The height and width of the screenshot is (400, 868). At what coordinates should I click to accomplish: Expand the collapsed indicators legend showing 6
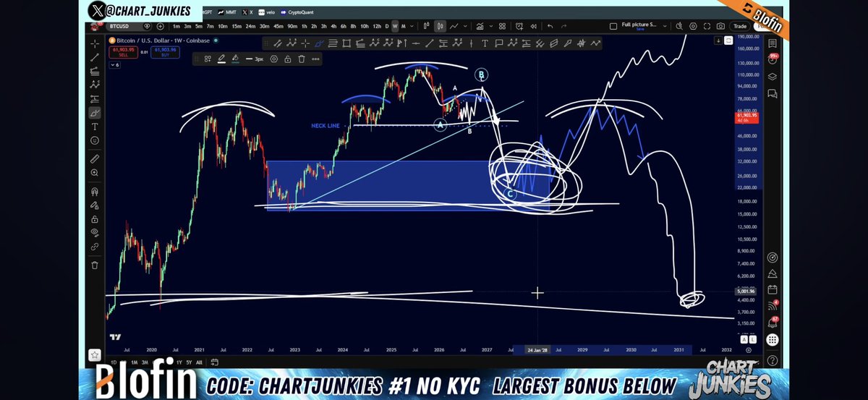[x=114, y=65]
